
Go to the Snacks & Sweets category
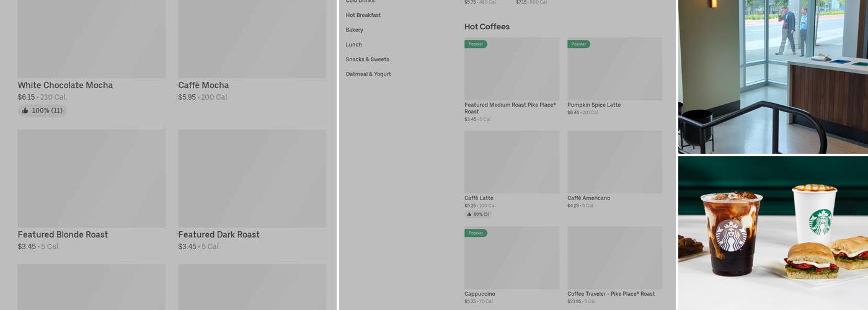tap(368, 60)
